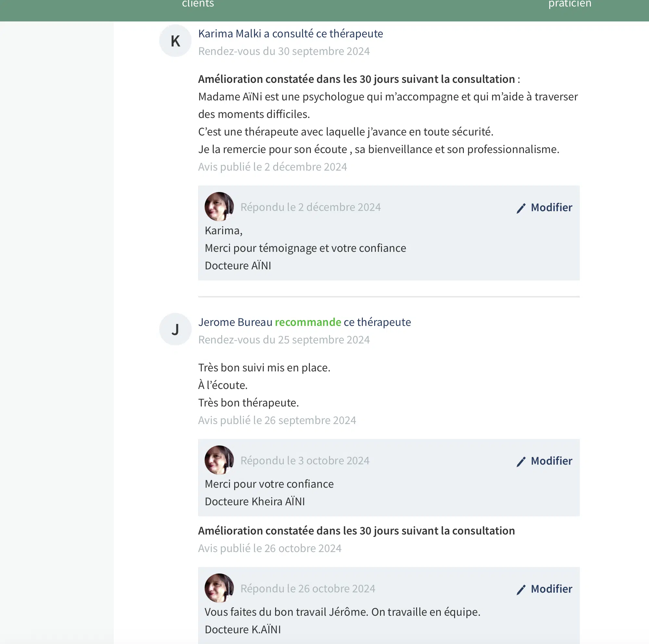Open the clients tab in green header
This screenshot has width=649, height=644.
(198, 4)
